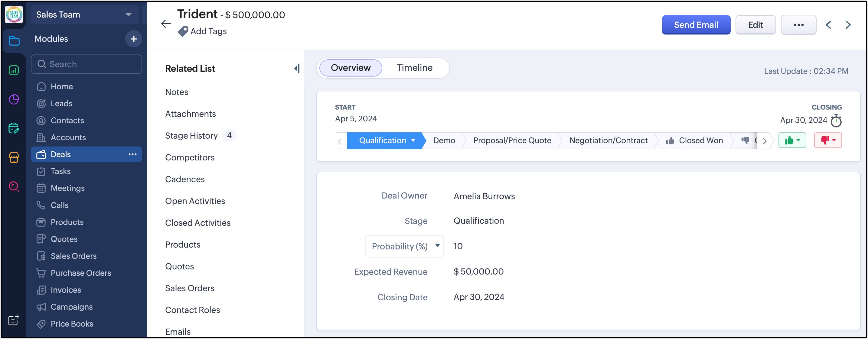Add a new module with plus icon
868x339 pixels.
pyautogui.click(x=133, y=39)
